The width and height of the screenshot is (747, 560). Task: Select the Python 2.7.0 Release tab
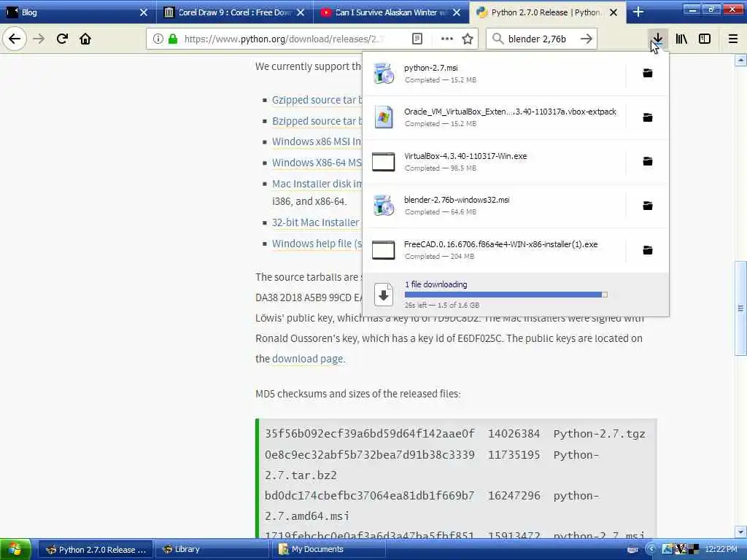[548, 12]
